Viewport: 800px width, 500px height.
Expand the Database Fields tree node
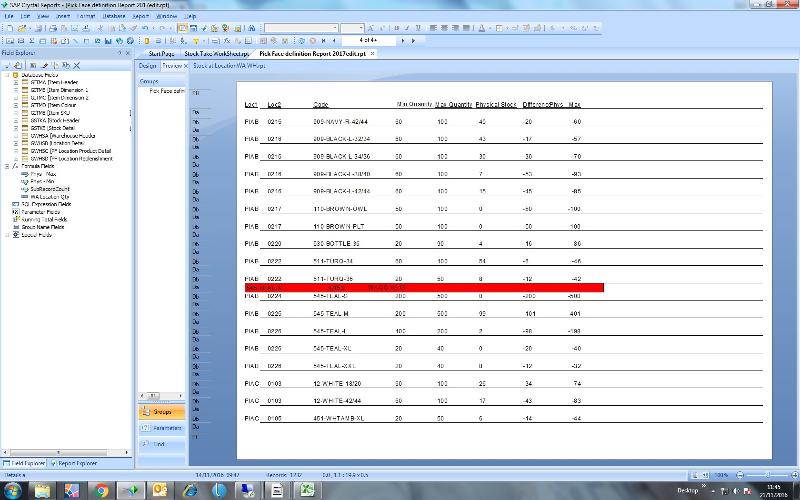coord(7,75)
